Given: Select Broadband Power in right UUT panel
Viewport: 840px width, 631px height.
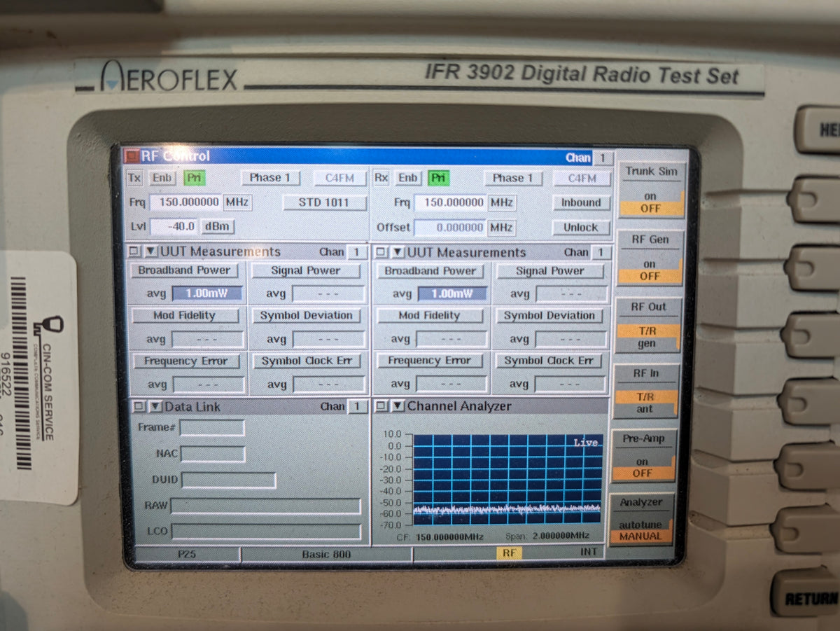Looking at the screenshot, I should coord(430,271).
